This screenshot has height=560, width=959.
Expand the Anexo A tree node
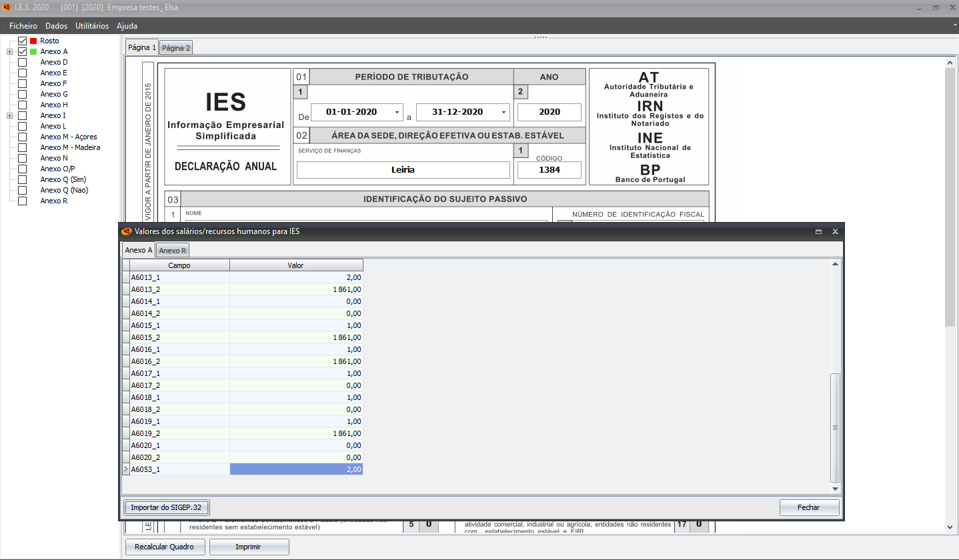pyautogui.click(x=9, y=52)
